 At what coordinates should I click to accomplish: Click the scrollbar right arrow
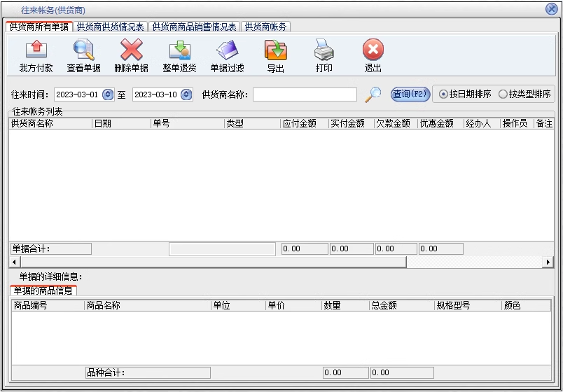[548, 262]
